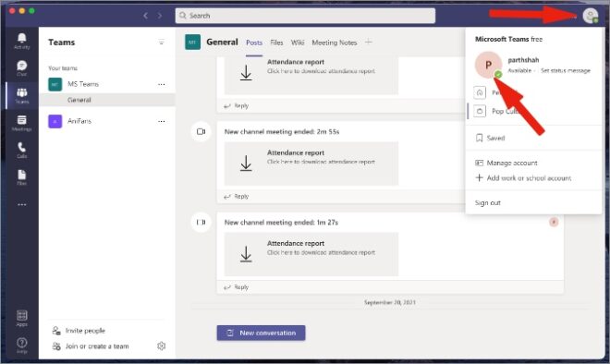
Task: Reply to the 2m 55s meeting post
Action: coord(236,197)
